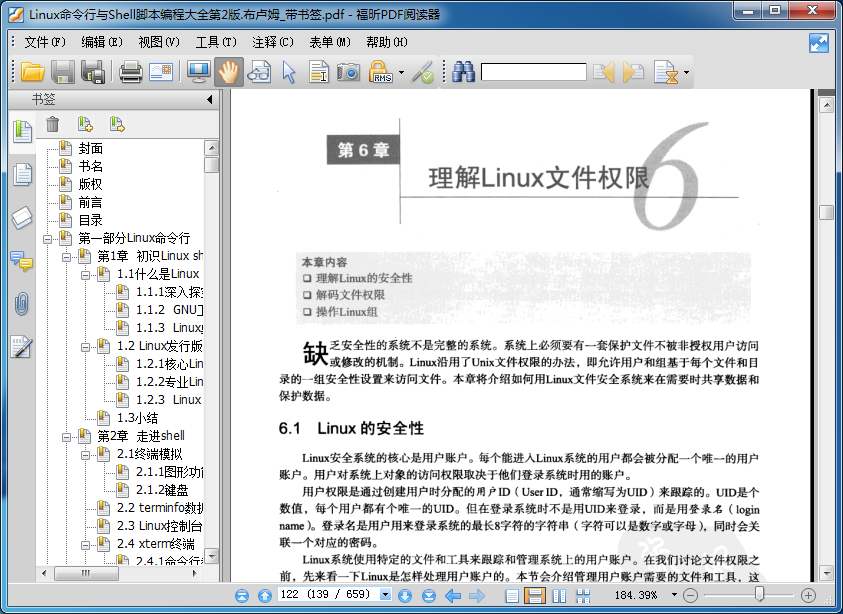Switch to full-screen monitor view
Viewport: 843px width, 614px height.
199,72
